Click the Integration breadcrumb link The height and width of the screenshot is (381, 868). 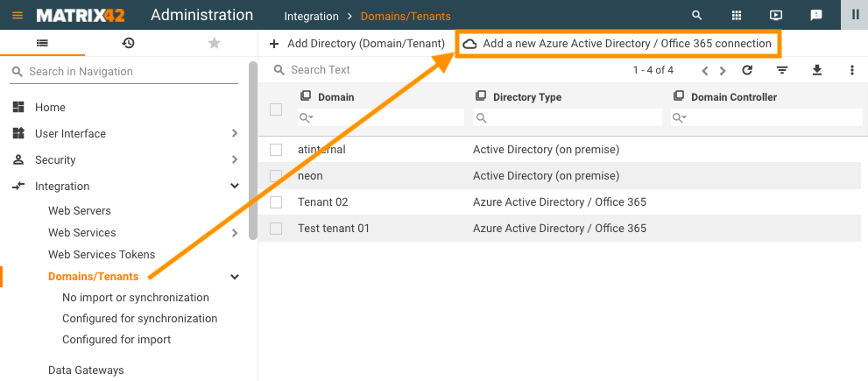pyautogui.click(x=311, y=16)
